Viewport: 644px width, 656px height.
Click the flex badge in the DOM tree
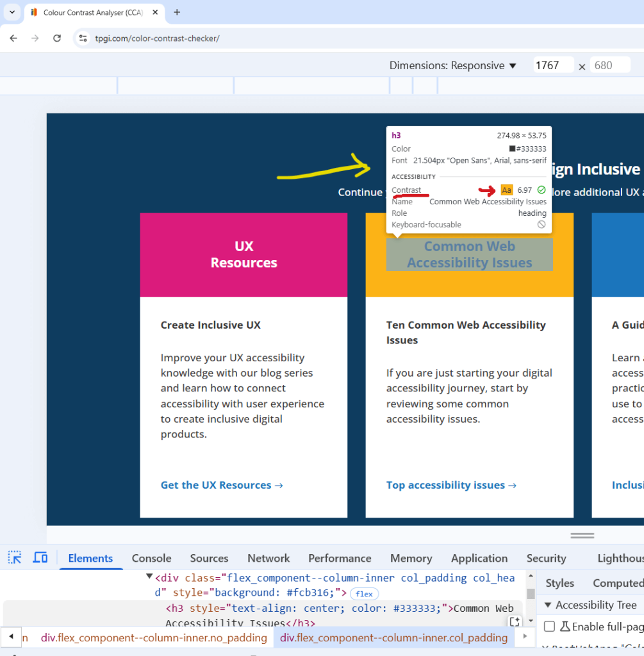(x=365, y=594)
